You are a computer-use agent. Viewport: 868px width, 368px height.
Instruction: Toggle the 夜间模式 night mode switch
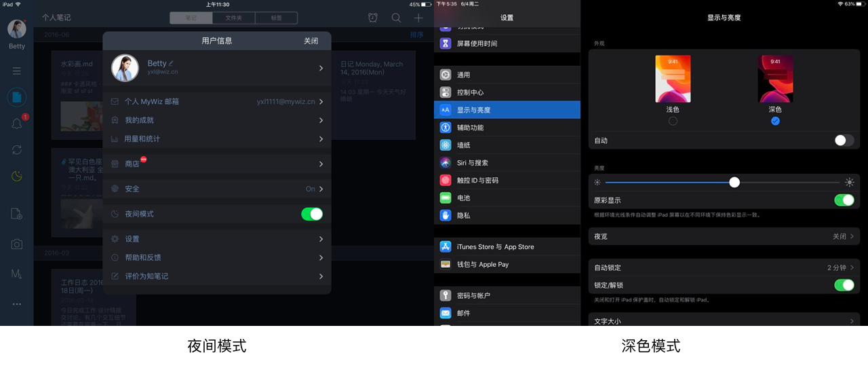point(312,214)
